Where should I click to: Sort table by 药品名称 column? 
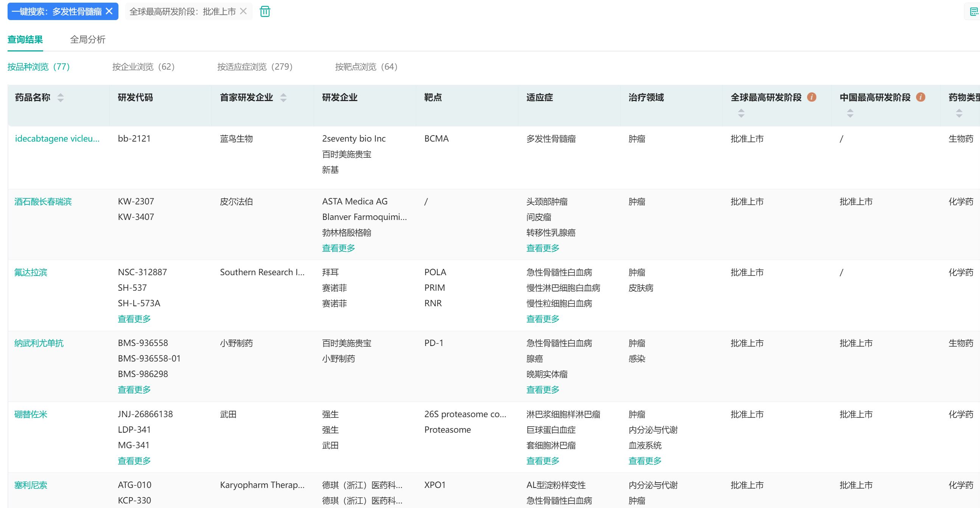pyautogui.click(x=61, y=98)
